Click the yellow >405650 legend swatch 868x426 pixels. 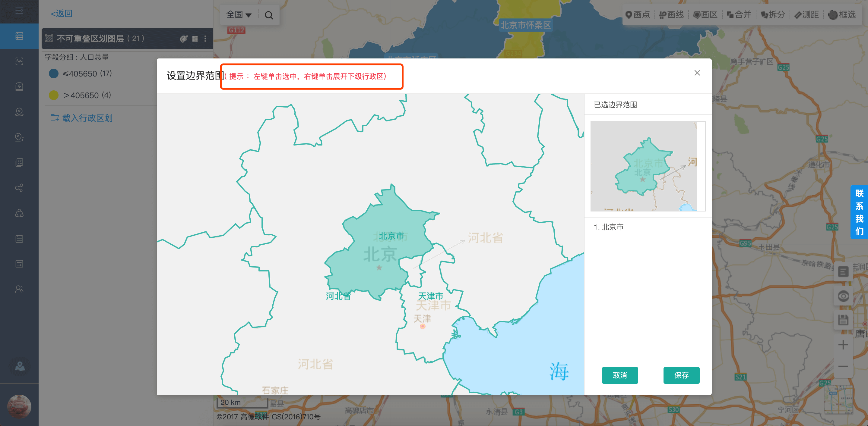point(54,95)
